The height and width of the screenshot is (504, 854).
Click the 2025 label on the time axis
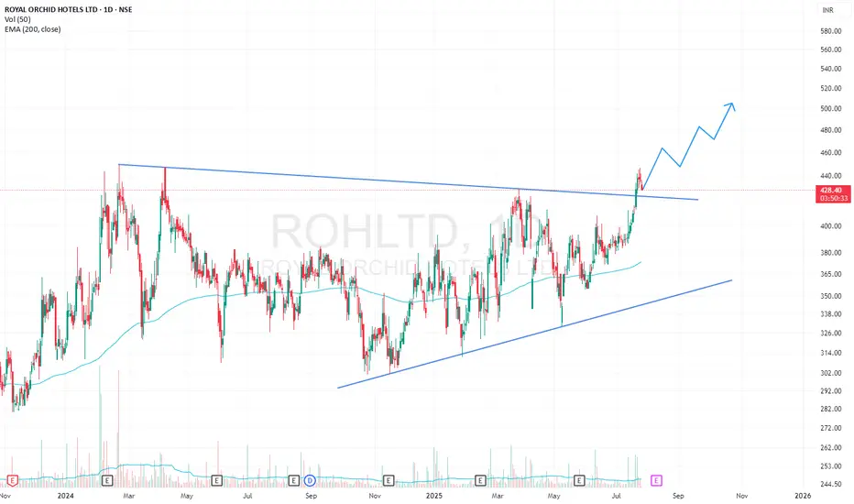click(x=434, y=496)
